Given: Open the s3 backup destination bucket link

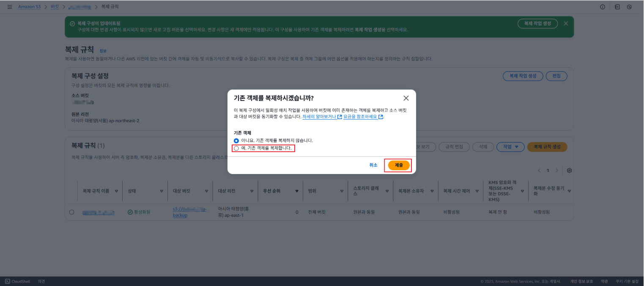Looking at the screenshot, I should 189,212.
